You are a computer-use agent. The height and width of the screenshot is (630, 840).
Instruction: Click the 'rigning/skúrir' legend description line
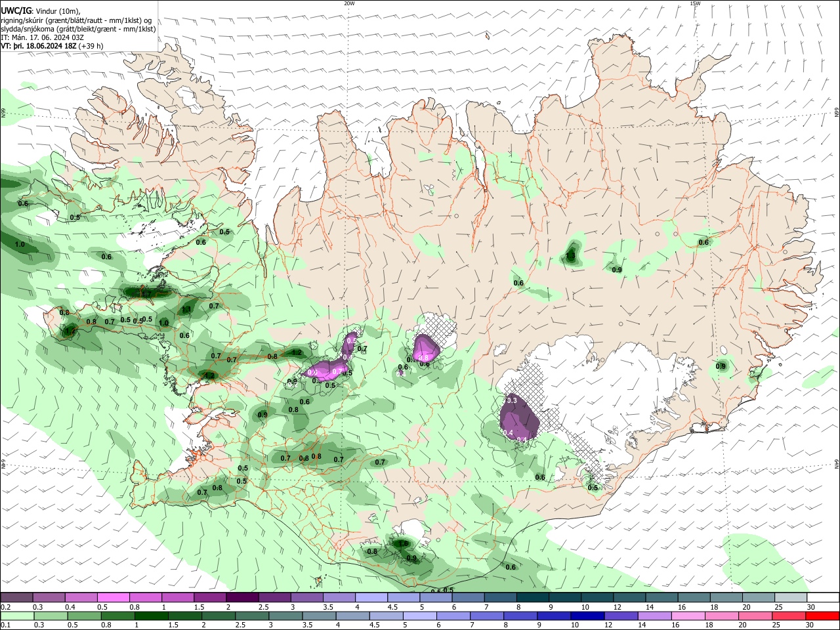(x=76, y=20)
